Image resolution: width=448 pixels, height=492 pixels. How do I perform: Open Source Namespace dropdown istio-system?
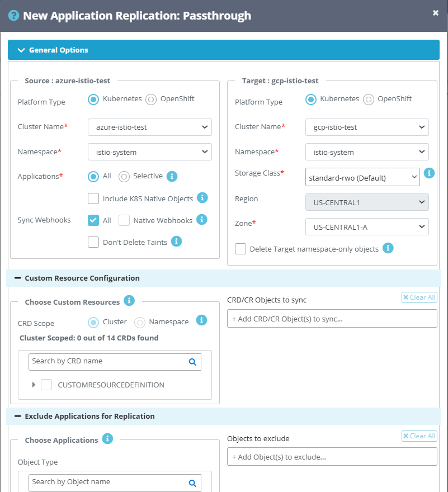[x=150, y=152]
